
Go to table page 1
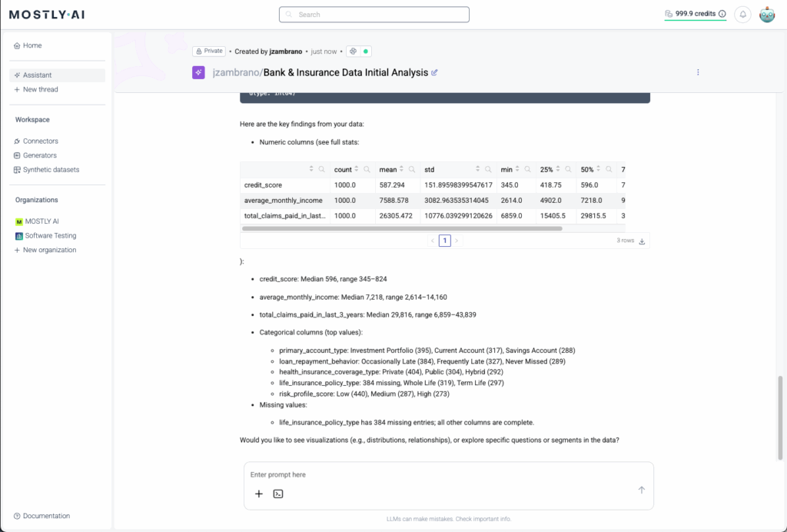point(445,241)
